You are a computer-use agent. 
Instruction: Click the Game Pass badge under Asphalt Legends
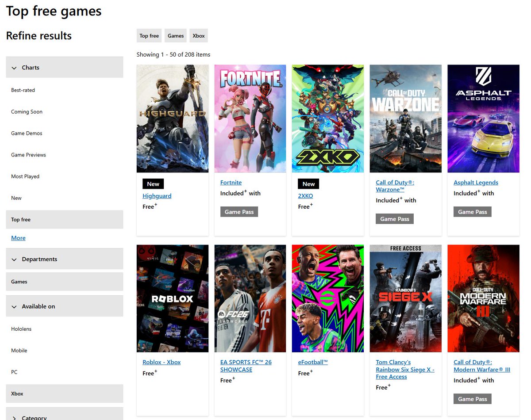[x=473, y=212]
